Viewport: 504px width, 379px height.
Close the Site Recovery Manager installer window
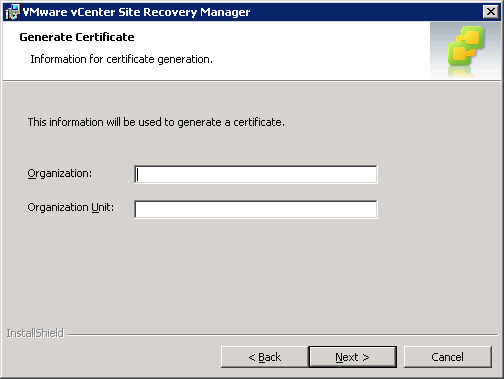[491, 12]
